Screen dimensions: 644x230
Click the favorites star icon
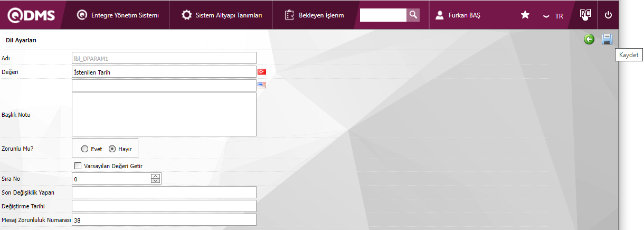tap(525, 15)
